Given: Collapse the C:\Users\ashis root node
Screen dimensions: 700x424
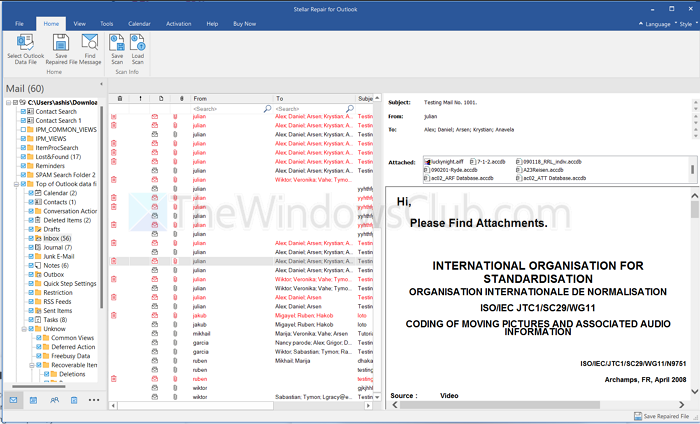Looking at the screenshot, I should (x=8, y=102).
